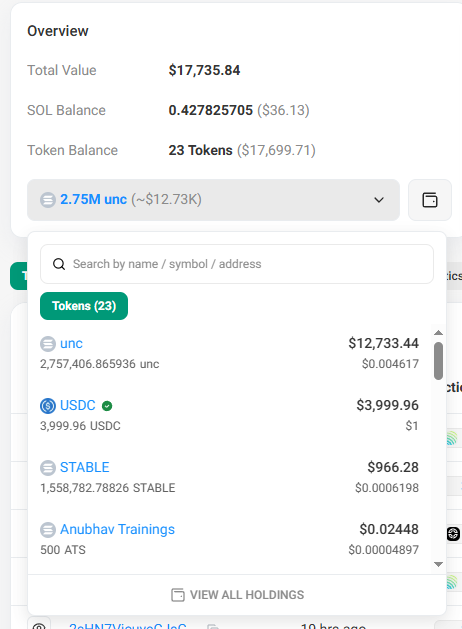The width and height of the screenshot is (462, 629).
Task: Click View All Holdings button
Action: (237, 595)
